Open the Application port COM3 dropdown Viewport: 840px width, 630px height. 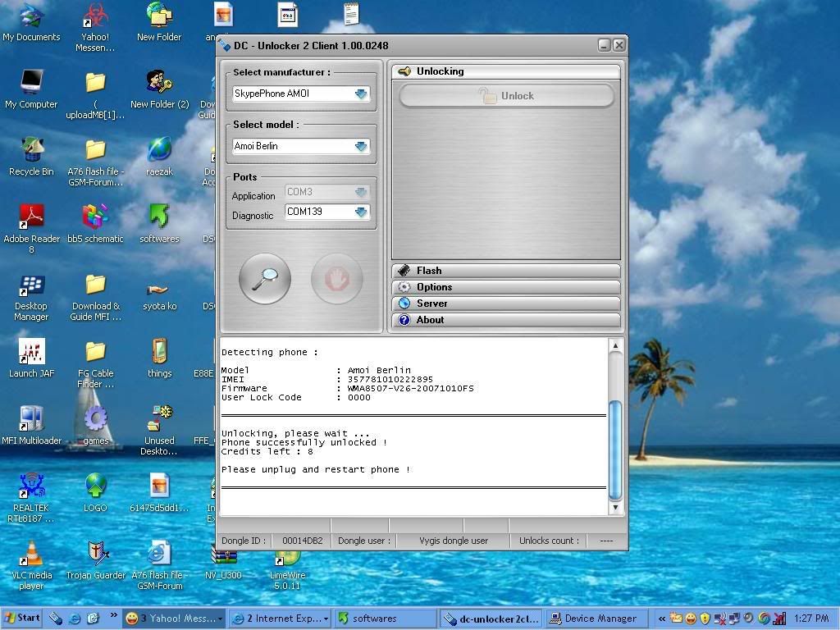[x=361, y=192]
